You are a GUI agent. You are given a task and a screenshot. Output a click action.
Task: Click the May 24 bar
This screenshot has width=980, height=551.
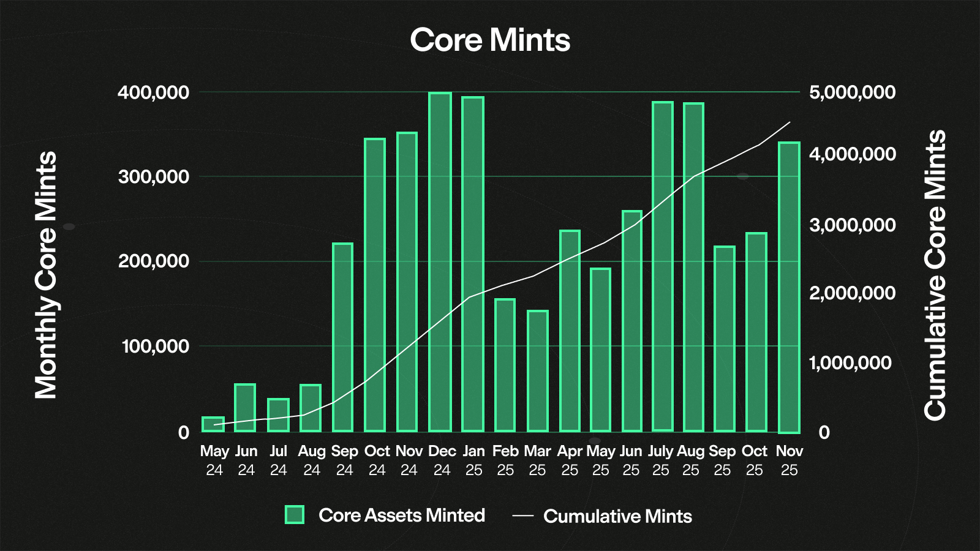tap(213, 424)
